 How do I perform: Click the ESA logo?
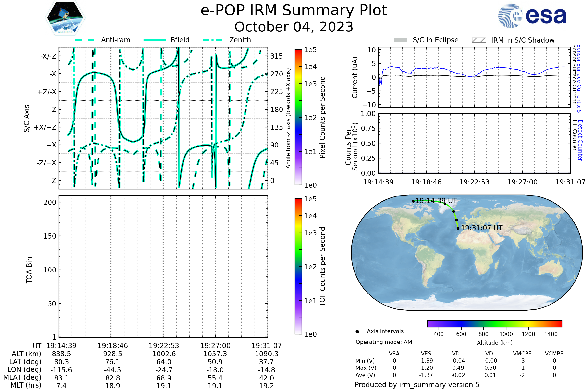coord(532,15)
